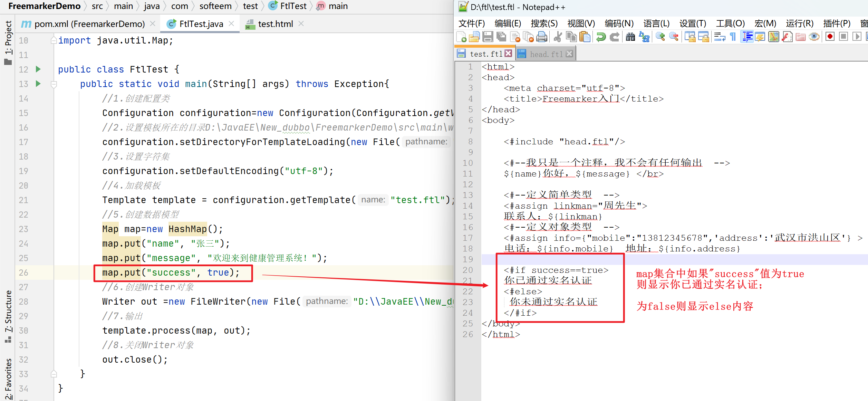Click the Undo green arrow icon
Screen dimensions: 868x401
tap(601, 37)
